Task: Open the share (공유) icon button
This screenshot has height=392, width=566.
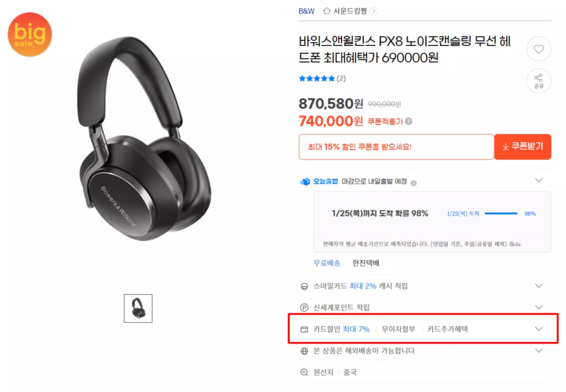Action: 539,81
